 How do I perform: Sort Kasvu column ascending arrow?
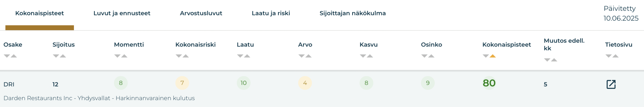370,56
